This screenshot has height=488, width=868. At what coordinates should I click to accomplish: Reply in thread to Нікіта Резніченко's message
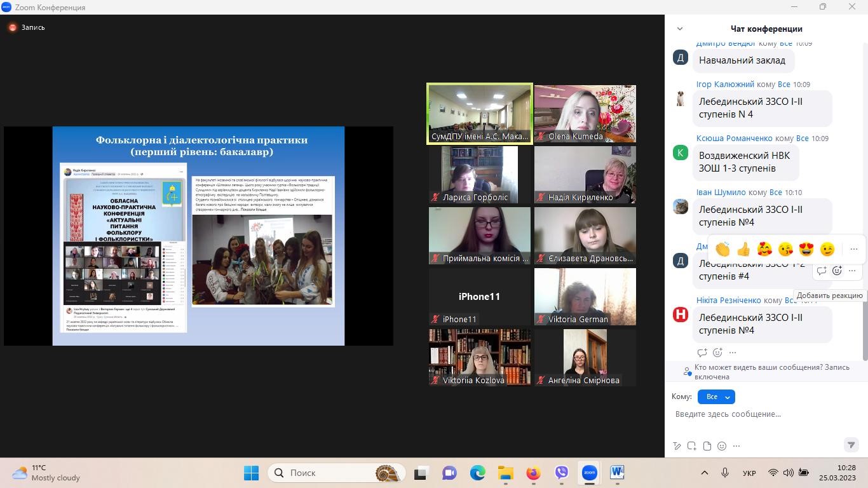(702, 353)
